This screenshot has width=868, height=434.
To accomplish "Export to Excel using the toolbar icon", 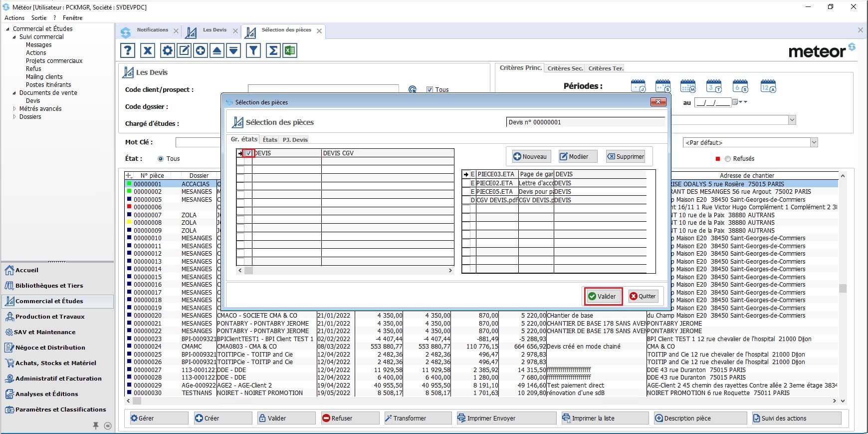I will click(290, 50).
